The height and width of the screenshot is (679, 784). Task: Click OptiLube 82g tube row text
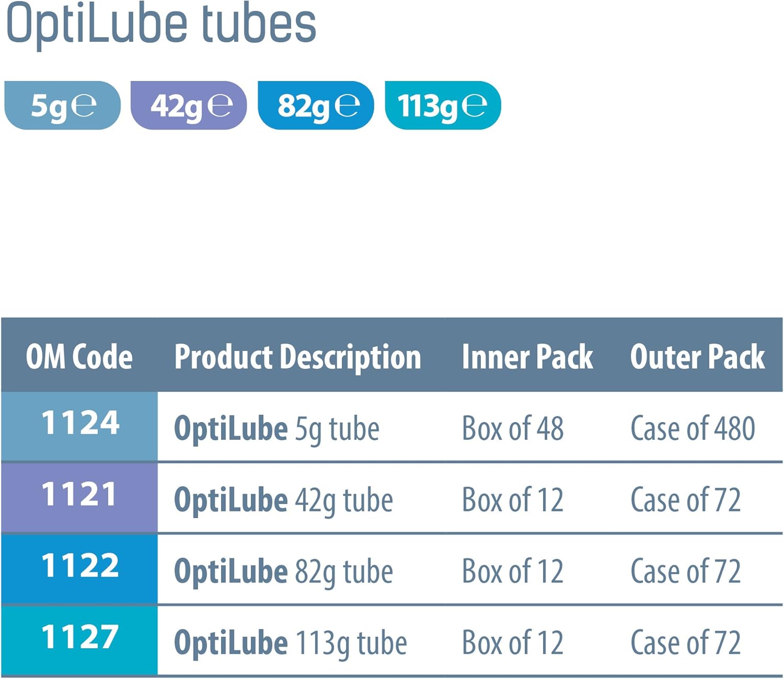pos(283,572)
